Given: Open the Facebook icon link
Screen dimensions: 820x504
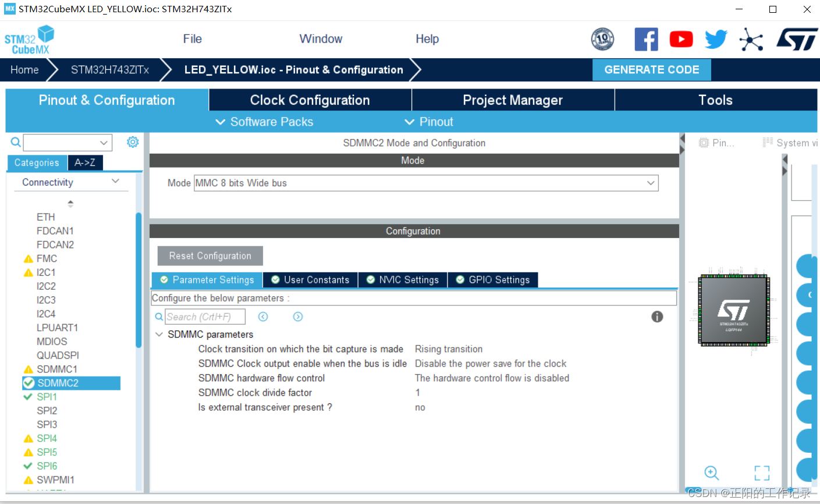Looking at the screenshot, I should coord(646,40).
